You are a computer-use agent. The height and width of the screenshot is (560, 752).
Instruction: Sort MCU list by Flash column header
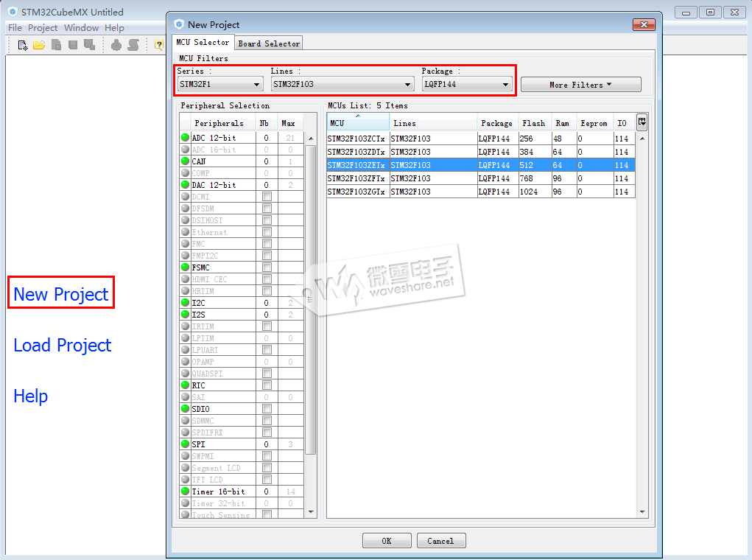[x=535, y=123]
